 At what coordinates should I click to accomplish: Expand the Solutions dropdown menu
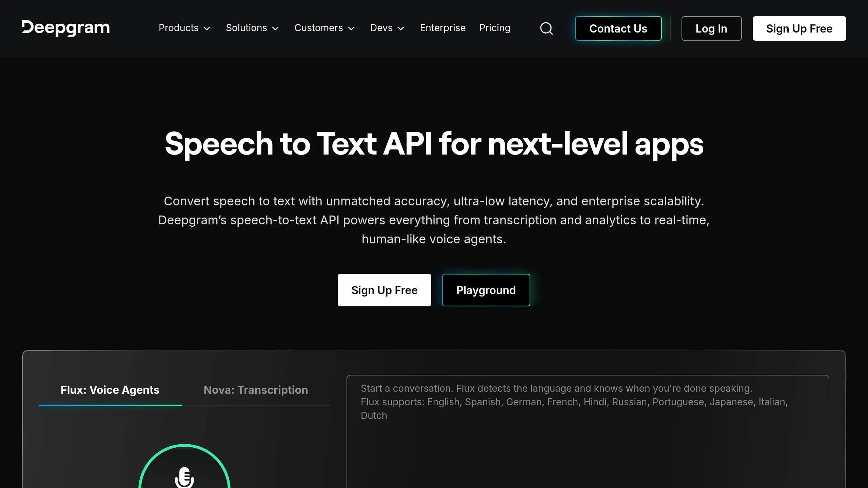click(x=252, y=28)
